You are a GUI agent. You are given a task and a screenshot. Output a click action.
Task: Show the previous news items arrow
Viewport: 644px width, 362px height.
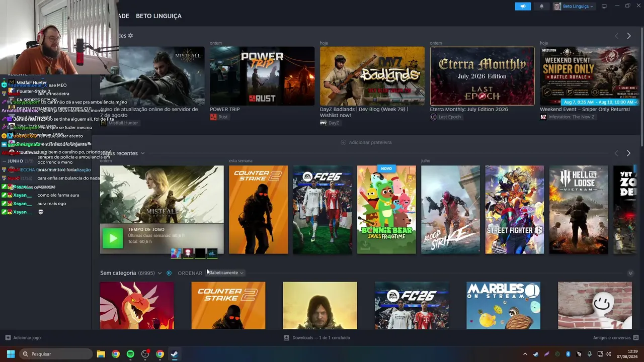tap(616, 36)
